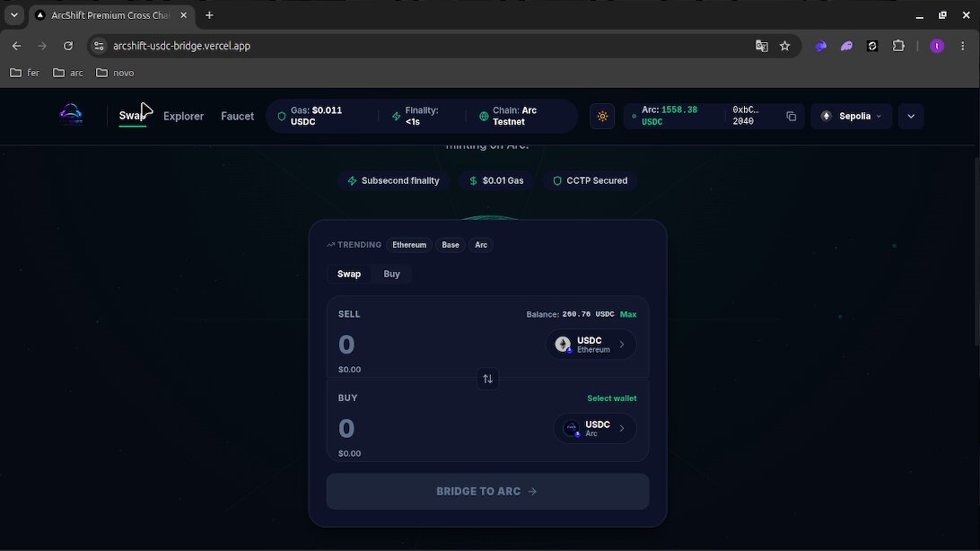The image size is (980, 551).
Task: Go back in browser history
Action: [17, 46]
